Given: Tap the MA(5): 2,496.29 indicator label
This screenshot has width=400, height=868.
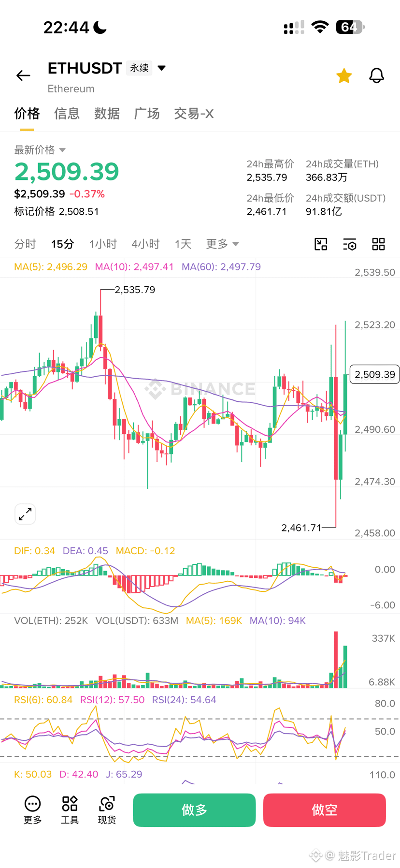Looking at the screenshot, I should [x=51, y=267].
